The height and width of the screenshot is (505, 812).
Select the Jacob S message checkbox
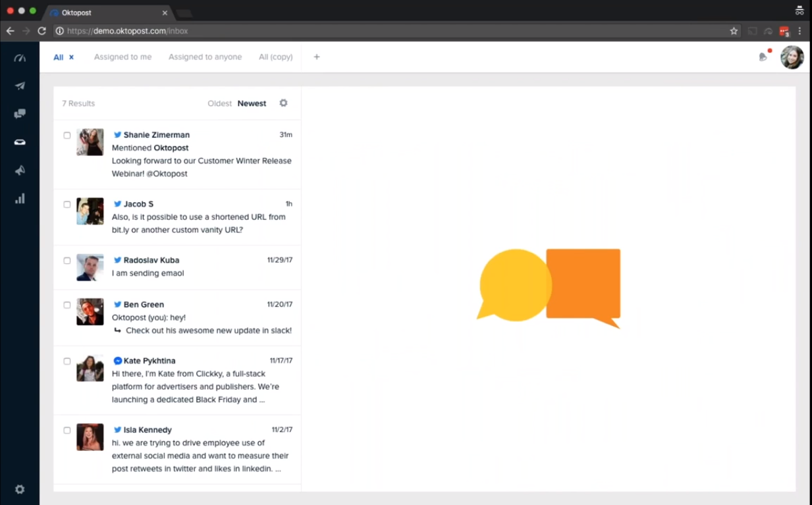[67, 205]
